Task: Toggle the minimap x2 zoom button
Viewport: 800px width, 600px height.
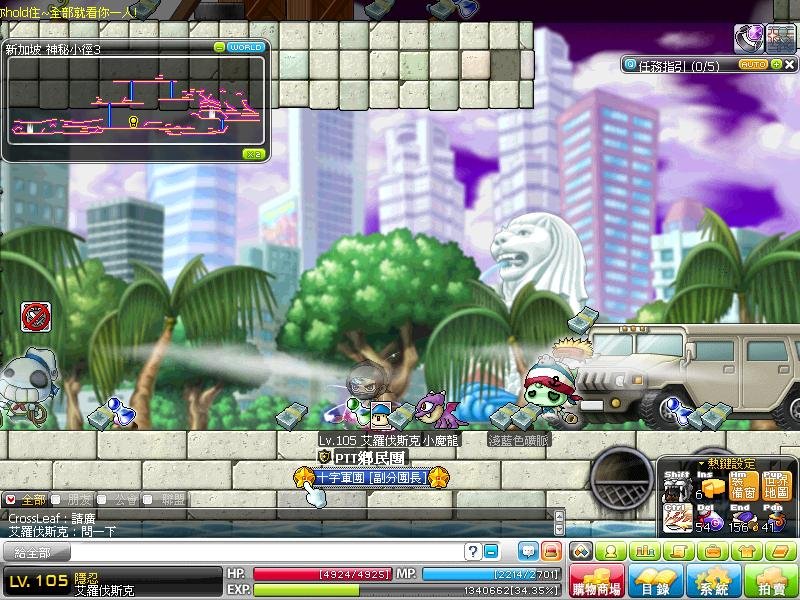Action: click(x=254, y=154)
